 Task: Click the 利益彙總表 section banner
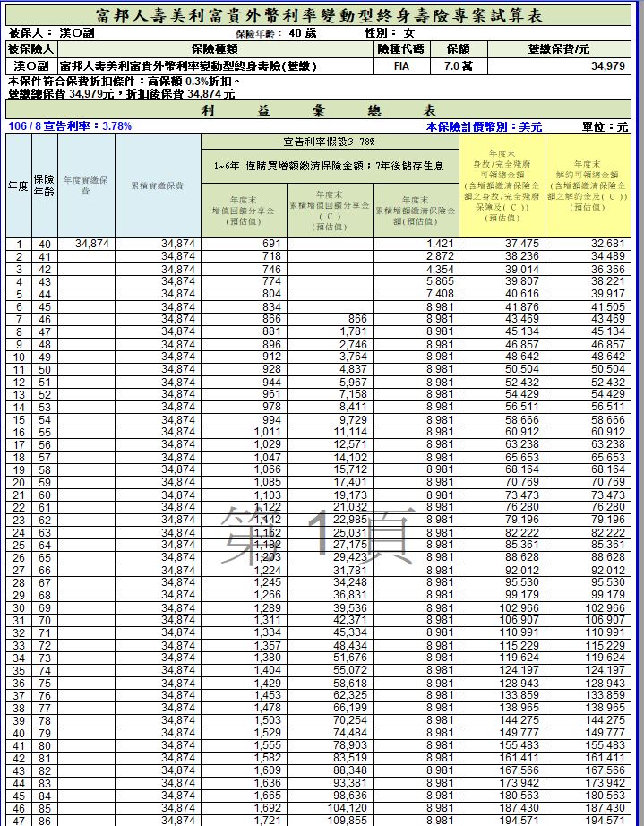[x=319, y=110]
